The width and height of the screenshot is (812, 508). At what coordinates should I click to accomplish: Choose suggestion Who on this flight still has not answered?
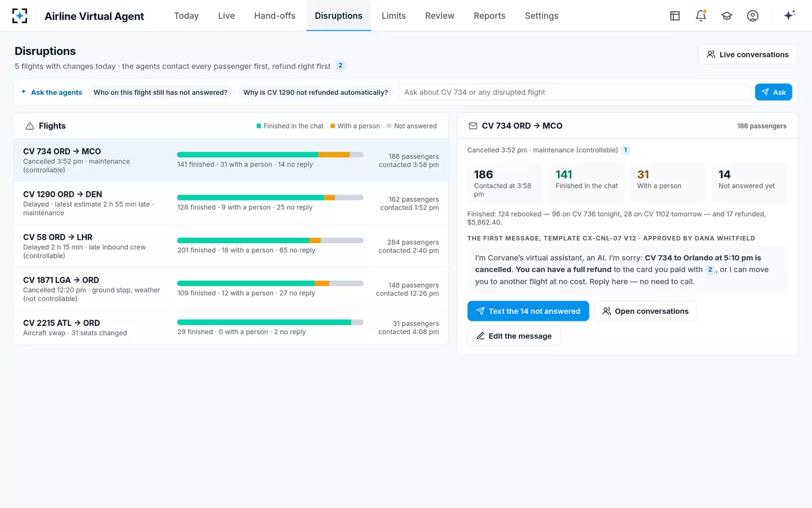tap(160, 93)
